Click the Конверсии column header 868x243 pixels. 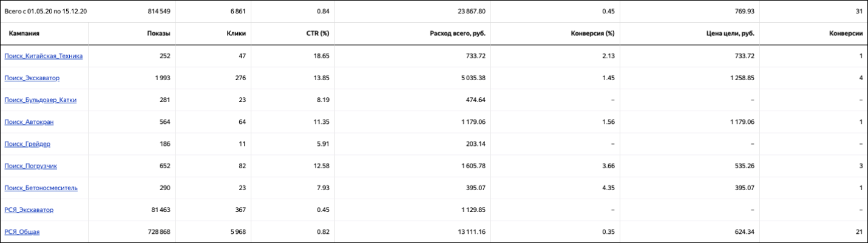[x=846, y=33]
